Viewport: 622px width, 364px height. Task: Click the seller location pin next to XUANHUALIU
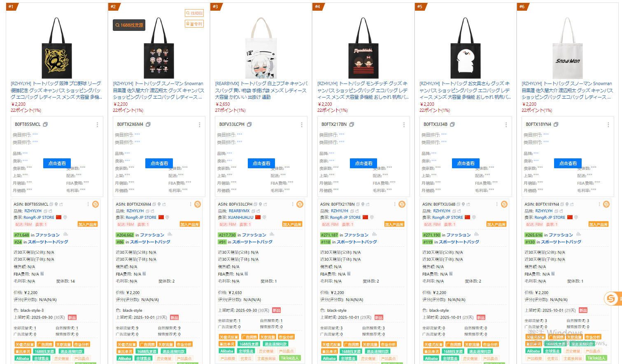pos(264,217)
